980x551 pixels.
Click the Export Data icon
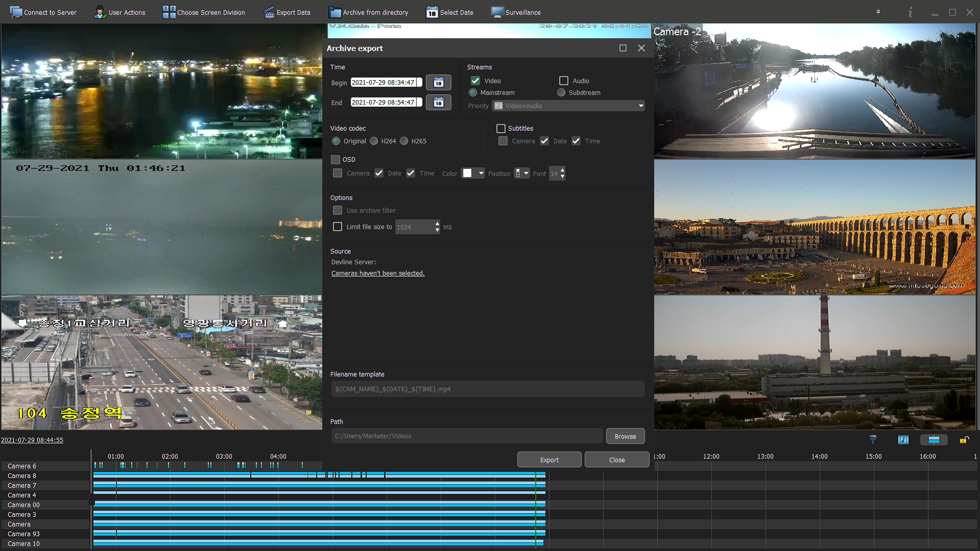[269, 12]
